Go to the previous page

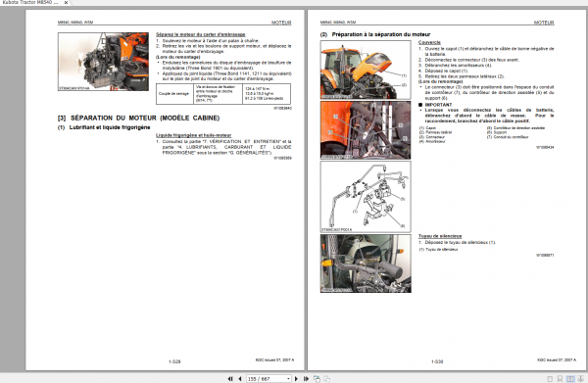(x=240, y=379)
